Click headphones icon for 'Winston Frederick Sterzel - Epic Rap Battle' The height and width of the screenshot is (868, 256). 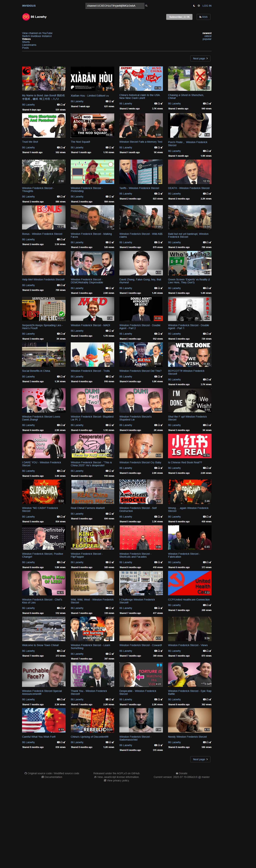[207, 700]
